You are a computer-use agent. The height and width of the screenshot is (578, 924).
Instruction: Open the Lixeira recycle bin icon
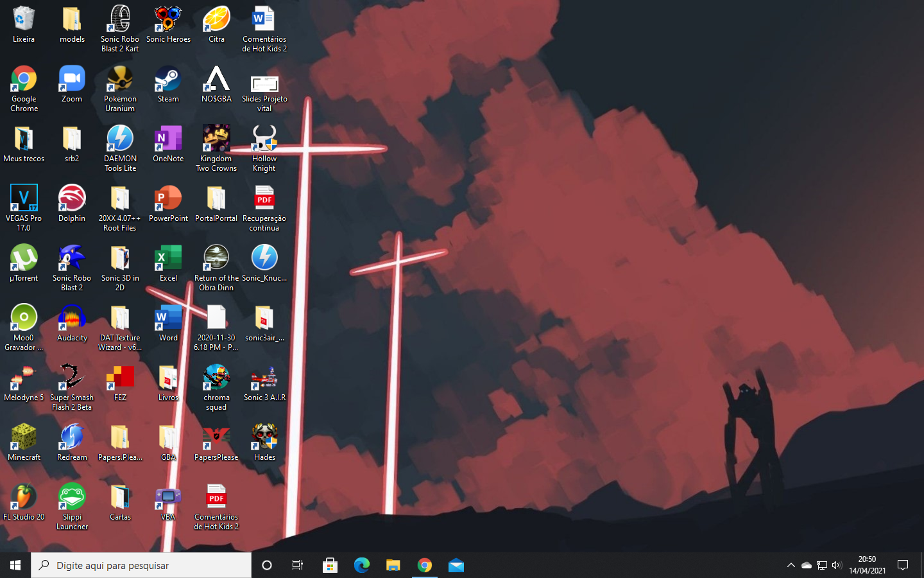[24, 24]
